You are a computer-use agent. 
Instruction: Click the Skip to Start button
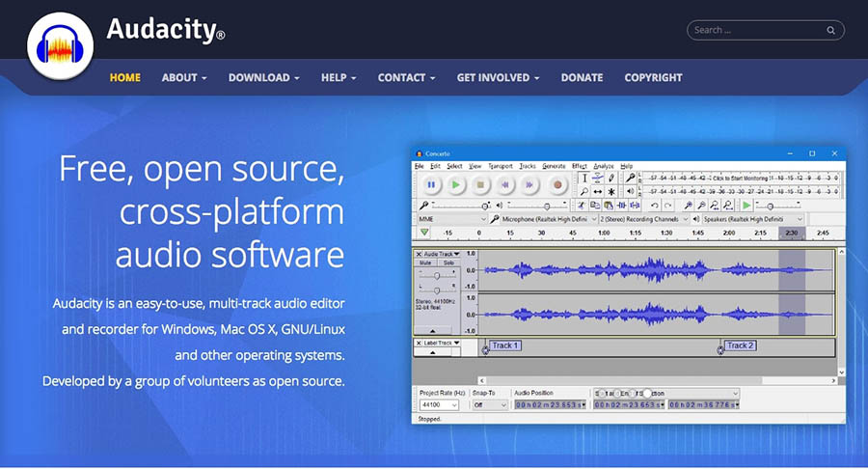504,185
